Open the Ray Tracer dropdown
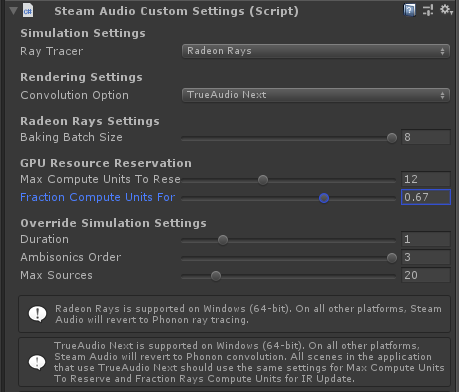Viewport: 459px width, 392px height. click(316, 51)
